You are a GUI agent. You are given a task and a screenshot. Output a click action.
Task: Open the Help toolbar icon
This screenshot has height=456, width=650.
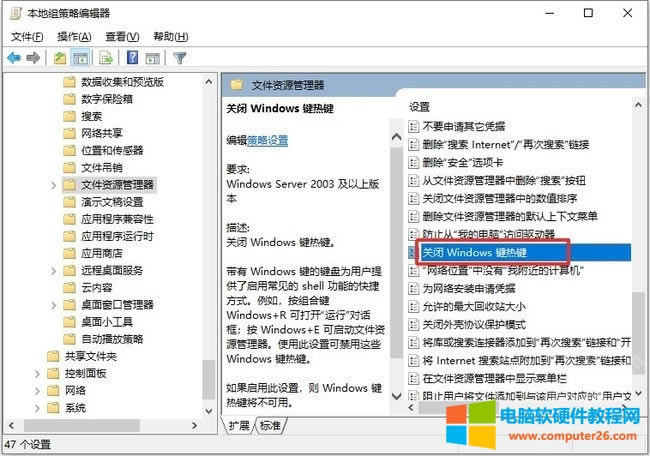133,57
